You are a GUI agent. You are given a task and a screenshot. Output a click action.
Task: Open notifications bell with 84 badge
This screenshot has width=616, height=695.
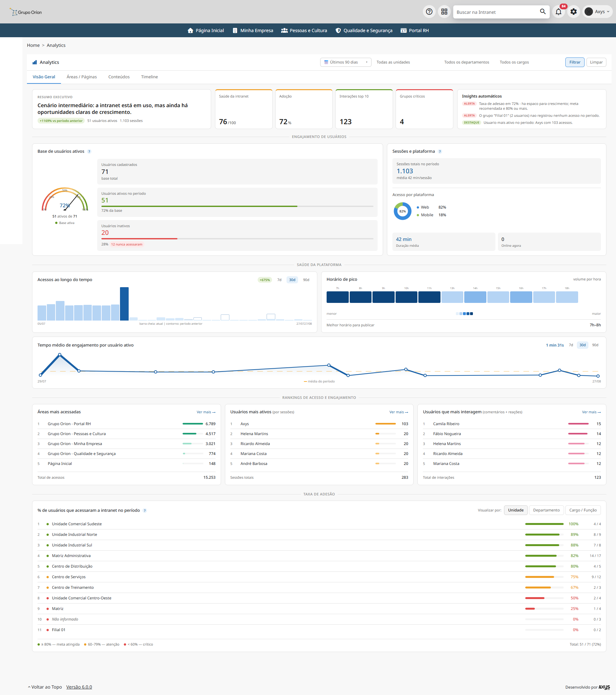[x=559, y=12]
